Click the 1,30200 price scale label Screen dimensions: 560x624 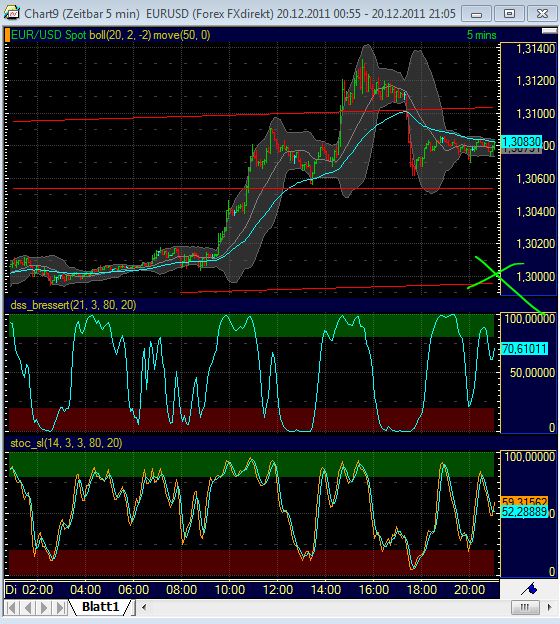535,244
